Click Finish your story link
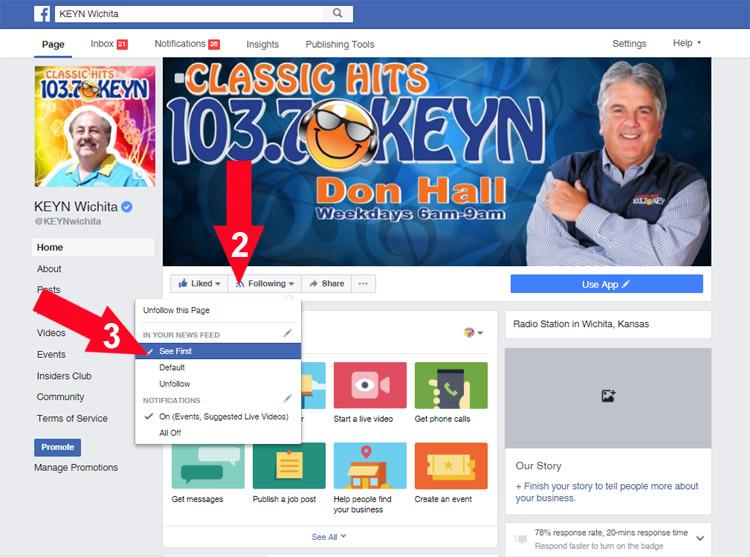 (607, 492)
